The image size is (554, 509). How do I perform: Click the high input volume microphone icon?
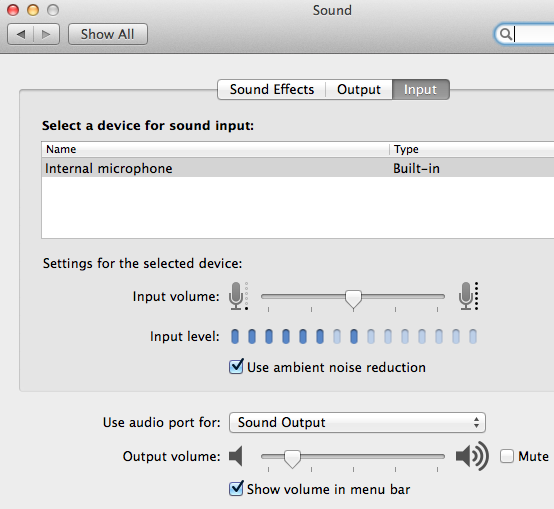(468, 296)
